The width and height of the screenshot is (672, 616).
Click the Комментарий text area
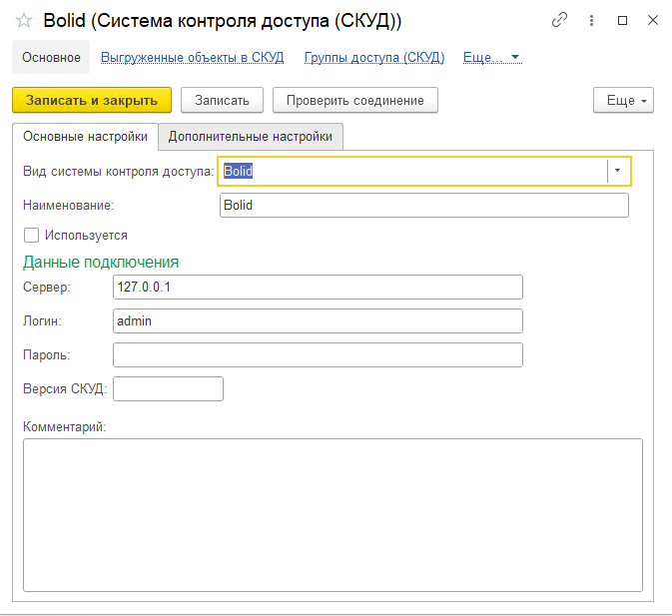point(333,515)
